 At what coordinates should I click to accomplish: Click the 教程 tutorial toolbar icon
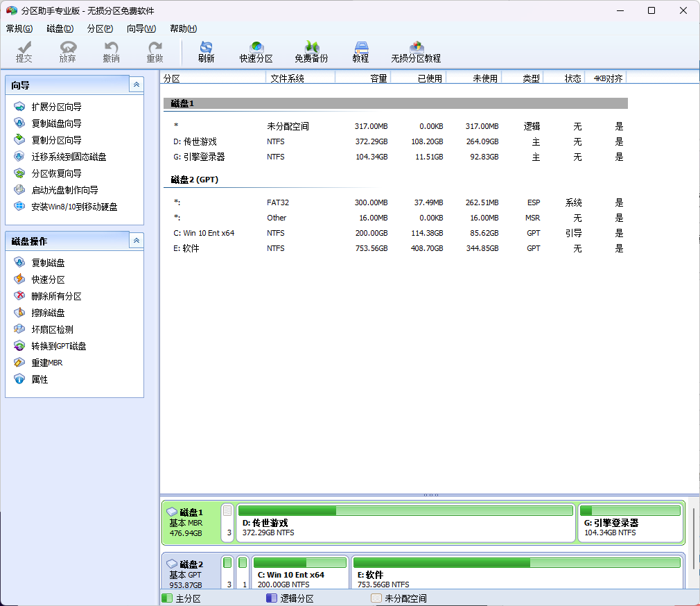click(360, 51)
